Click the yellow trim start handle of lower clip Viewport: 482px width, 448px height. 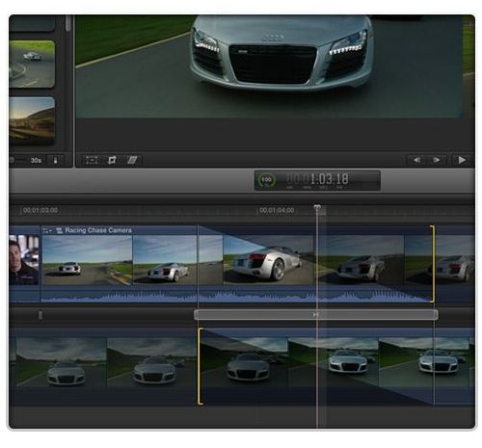200,366
